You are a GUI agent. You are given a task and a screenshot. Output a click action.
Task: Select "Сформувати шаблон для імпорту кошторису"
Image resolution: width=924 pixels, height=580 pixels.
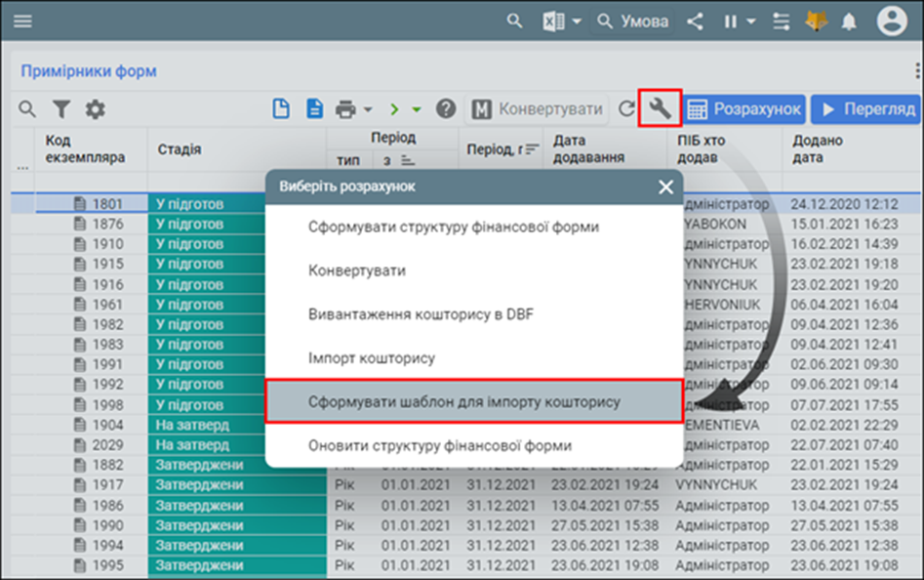[x=463, y=401]
